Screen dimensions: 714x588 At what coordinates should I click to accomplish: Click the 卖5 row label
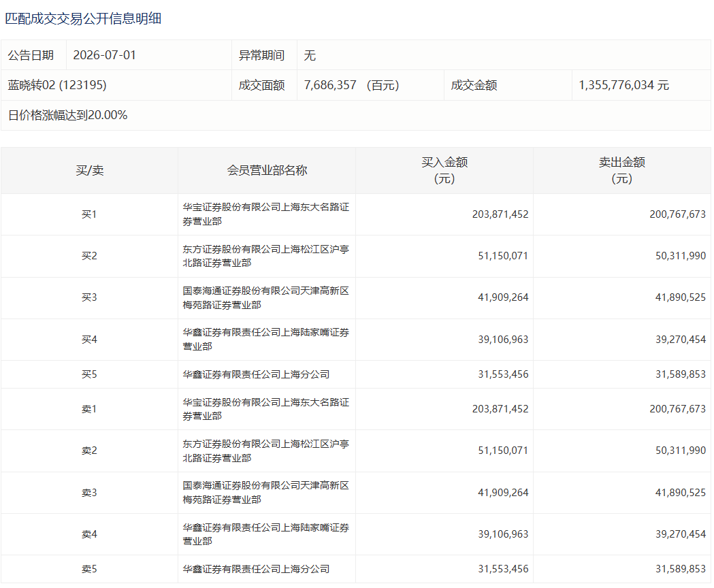coord(89,569)
